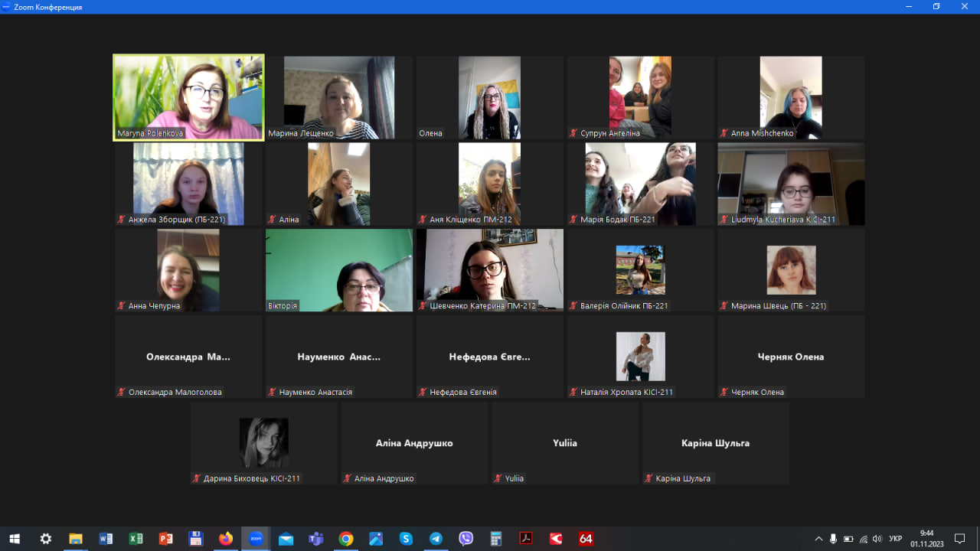Open Microsoft Teams taskbar icon
The width and height of the screenshot is (980, 551).
315,539
